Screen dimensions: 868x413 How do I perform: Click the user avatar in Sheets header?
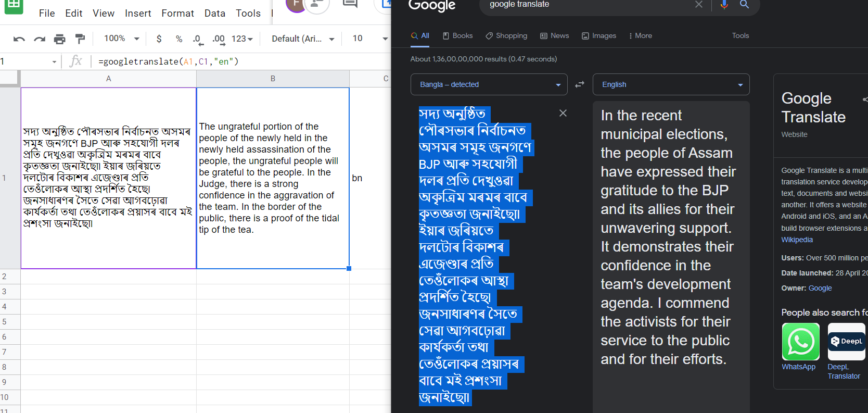[295, 4]
